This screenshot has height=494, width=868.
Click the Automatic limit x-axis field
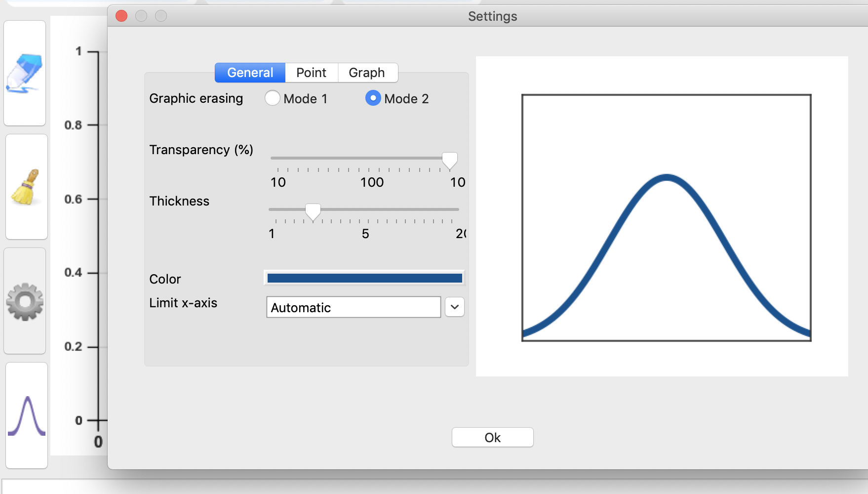354,307
